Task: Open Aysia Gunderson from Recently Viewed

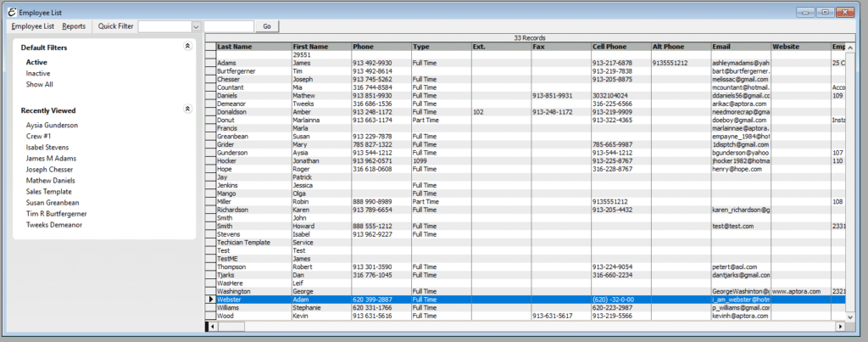Action: (x=52, y=125)
